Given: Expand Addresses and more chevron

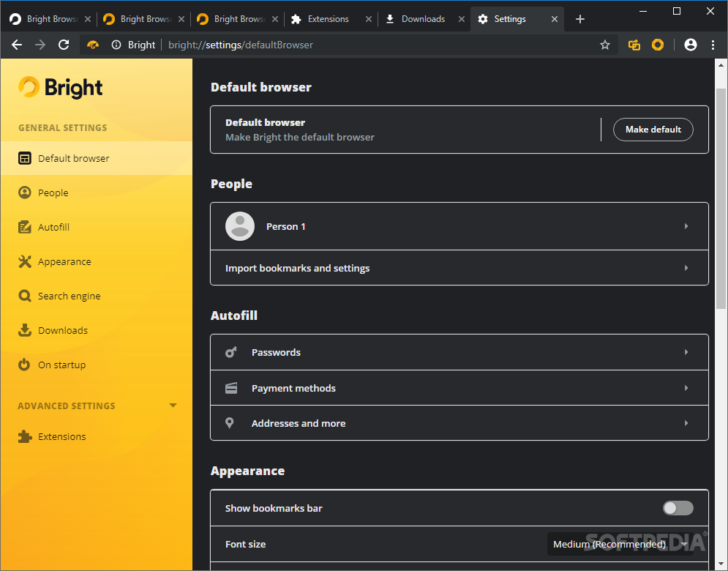Looking at the screenshot, I should [686, 423].
